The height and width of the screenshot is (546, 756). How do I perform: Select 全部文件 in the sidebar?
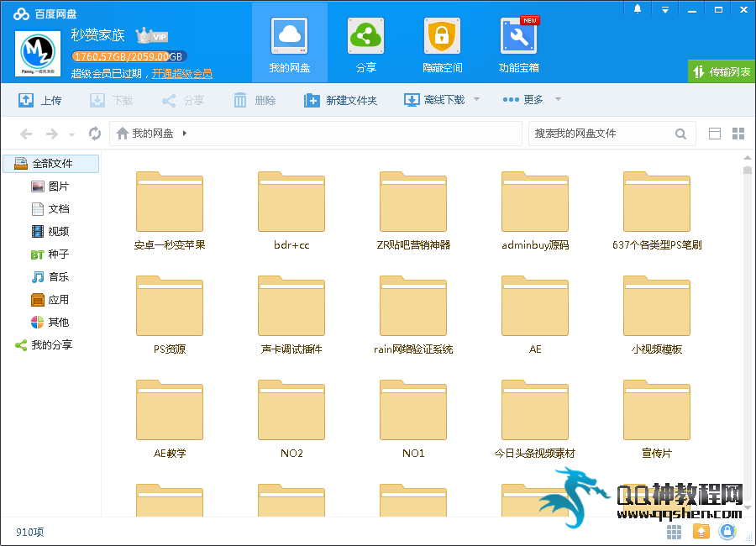[x=51, y=164]
